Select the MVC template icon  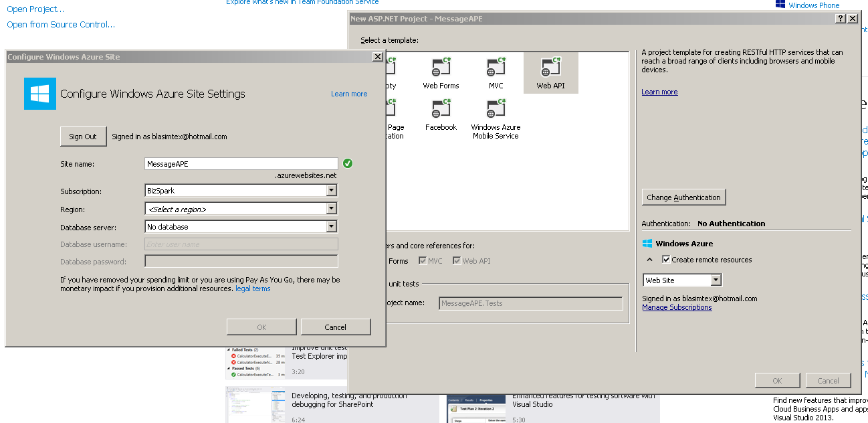click(x=496, y=68)
